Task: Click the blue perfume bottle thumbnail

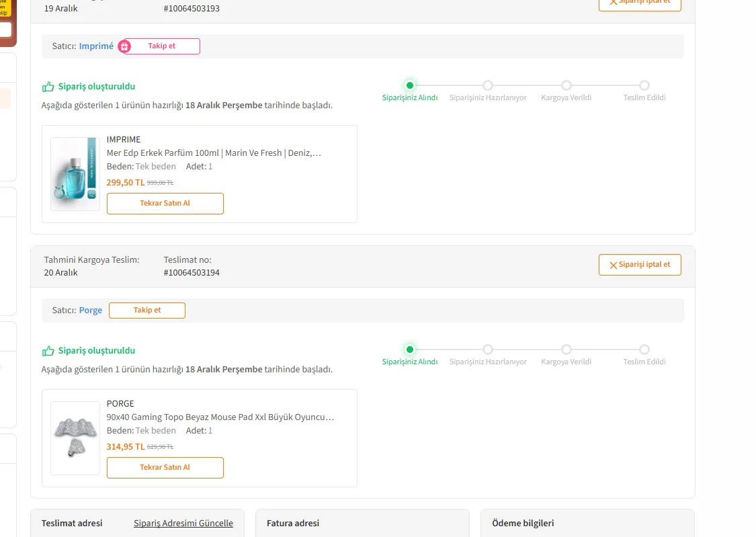Action: pos(75,174)
